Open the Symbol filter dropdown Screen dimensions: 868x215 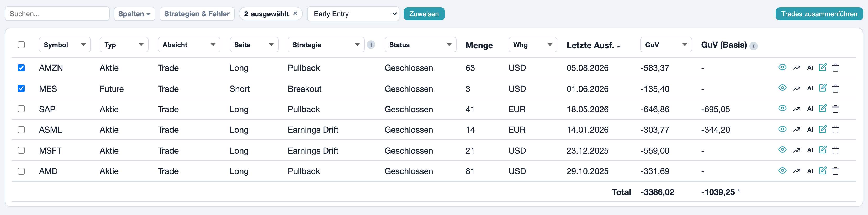tap(65, 45)
